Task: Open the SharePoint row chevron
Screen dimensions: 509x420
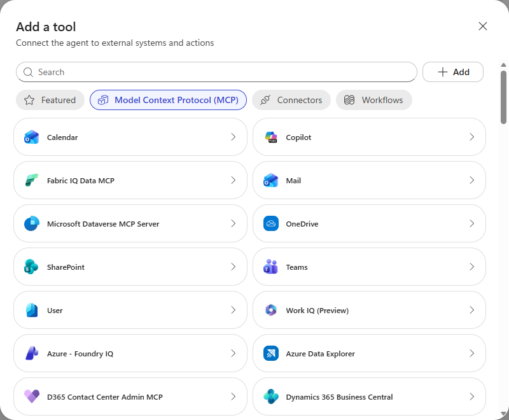Action: click(x=233, y=267)
